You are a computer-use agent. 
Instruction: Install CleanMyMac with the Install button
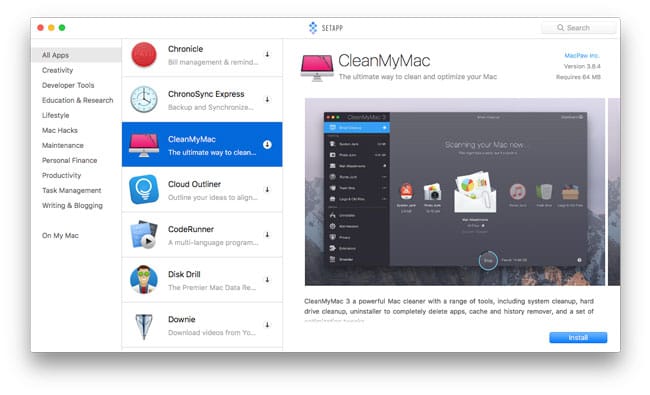578,337
